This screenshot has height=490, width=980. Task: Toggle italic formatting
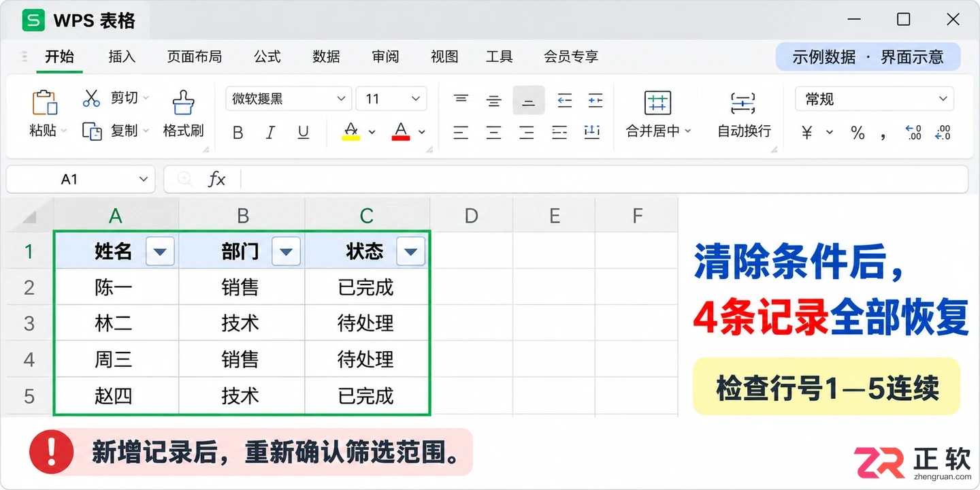[270, 133]
